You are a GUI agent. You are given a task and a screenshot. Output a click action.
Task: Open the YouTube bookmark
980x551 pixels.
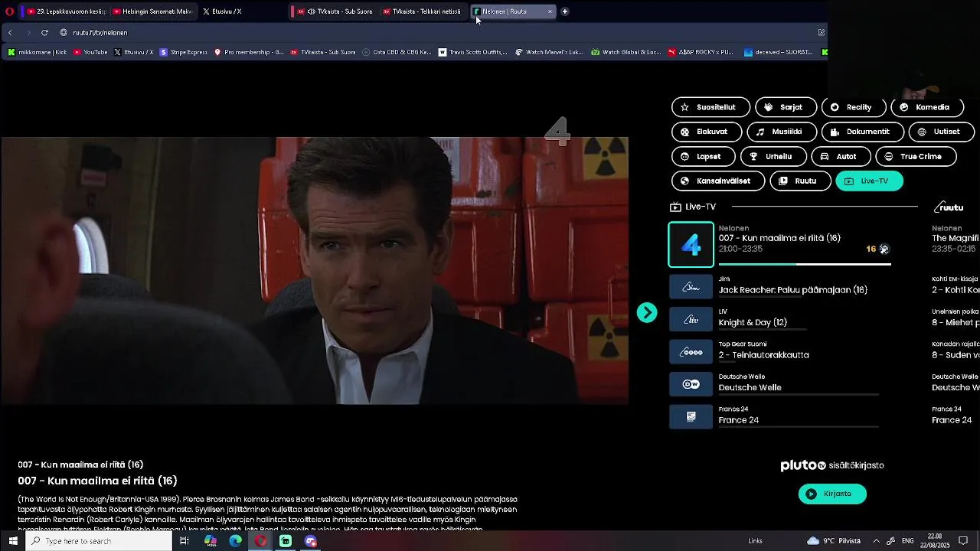point(90,52)
